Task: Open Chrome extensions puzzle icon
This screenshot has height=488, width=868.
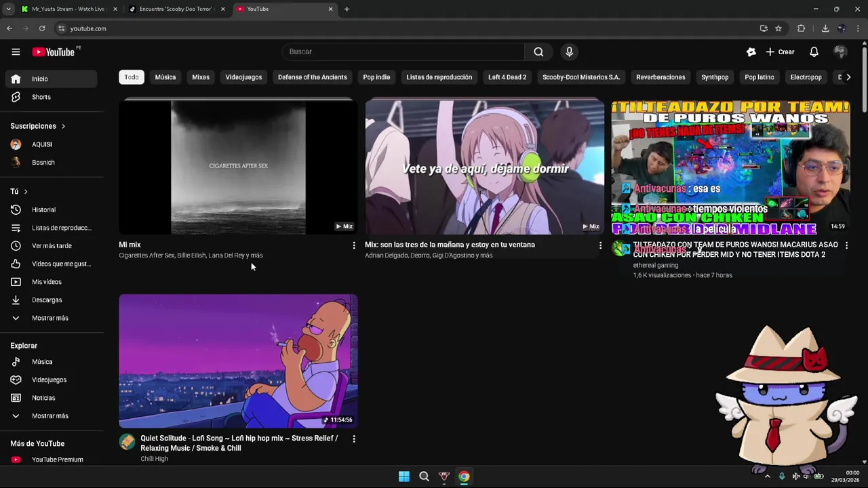Action: coord(801,28)
